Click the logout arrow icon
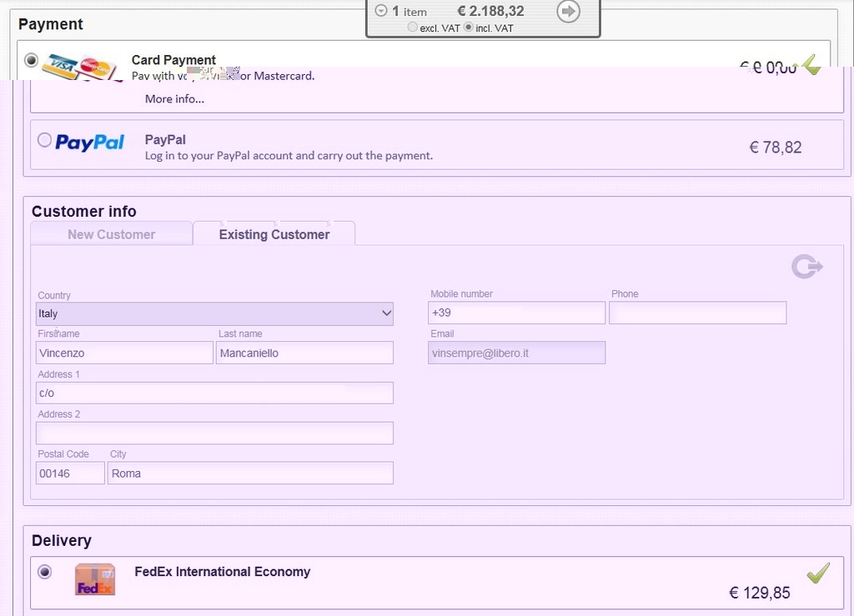The height and width of the screenshot is (616, 854). point(806,267)
